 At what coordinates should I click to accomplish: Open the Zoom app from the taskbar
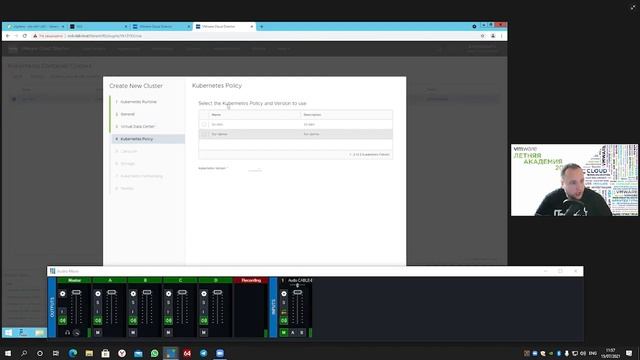pyautogui.click(x=220, y=353)
